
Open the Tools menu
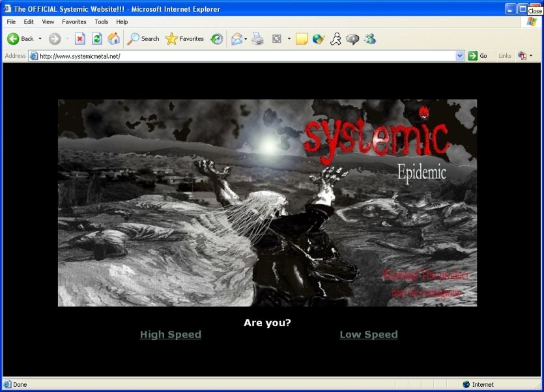pos(101,21)
